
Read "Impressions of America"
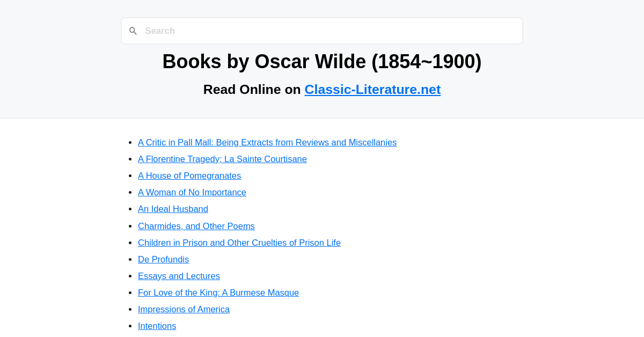pos(184,309)
